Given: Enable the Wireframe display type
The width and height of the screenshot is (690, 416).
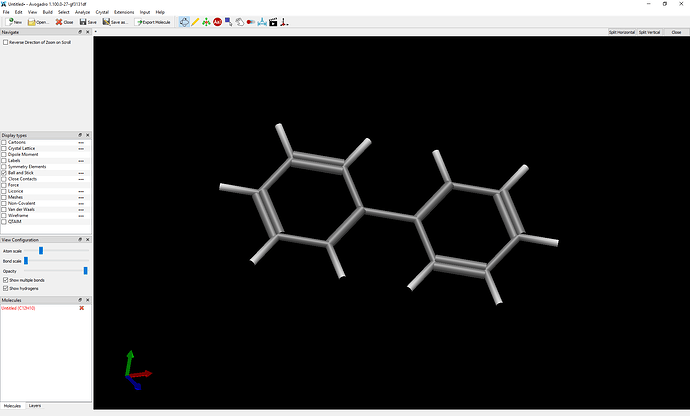Looking at the screenshot, I should [x=4, y=216].
